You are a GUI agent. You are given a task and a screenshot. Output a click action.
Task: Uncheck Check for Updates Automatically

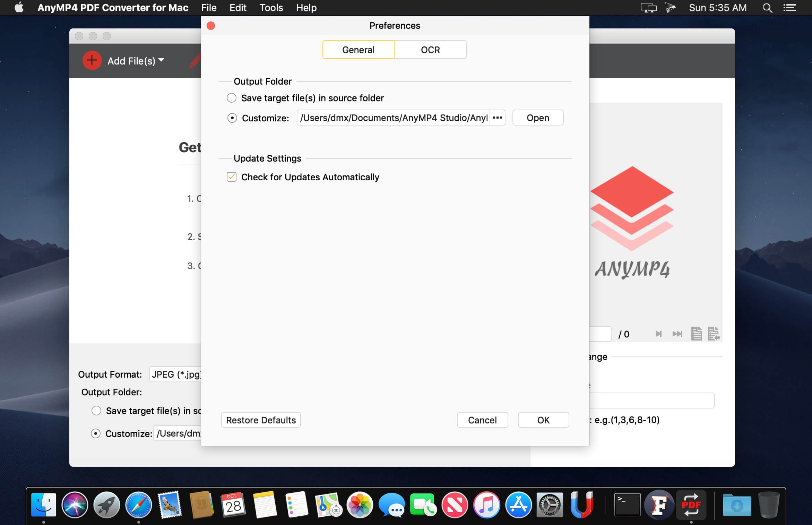pyautogui.click(x=232, y=177)
